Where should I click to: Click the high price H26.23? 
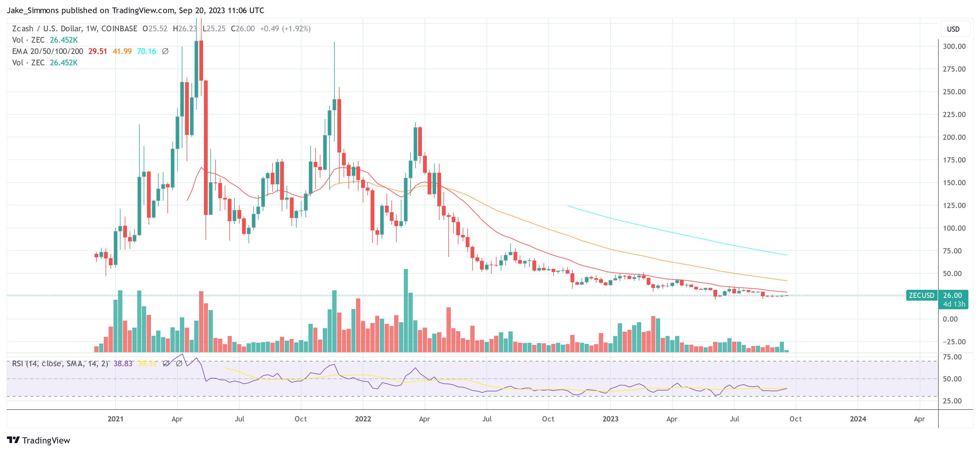pyautogui.click(x=185, y=29)
